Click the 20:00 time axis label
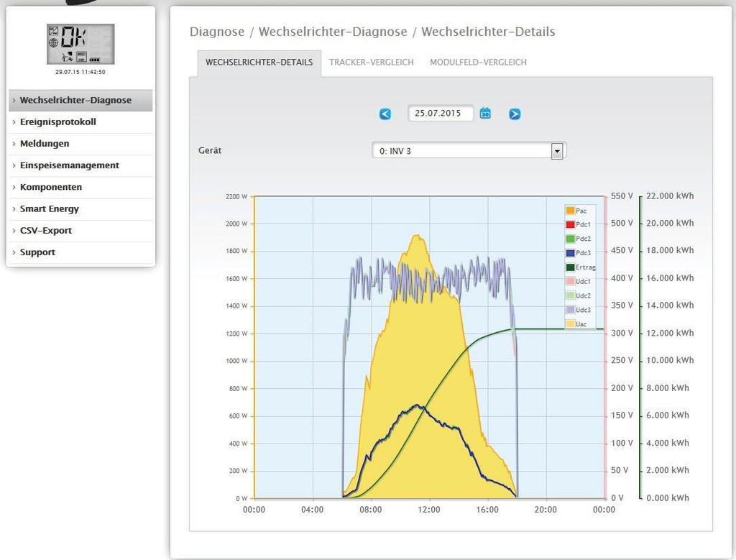736x560 pixels. pos(546,510)
